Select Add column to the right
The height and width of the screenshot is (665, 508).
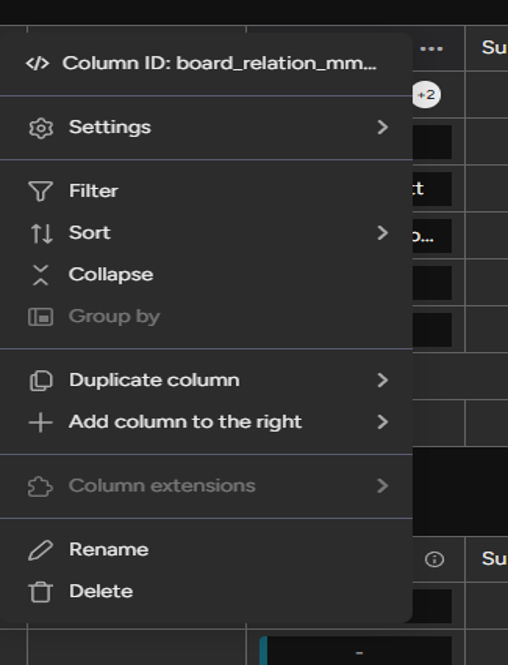(x=206, y=422)
